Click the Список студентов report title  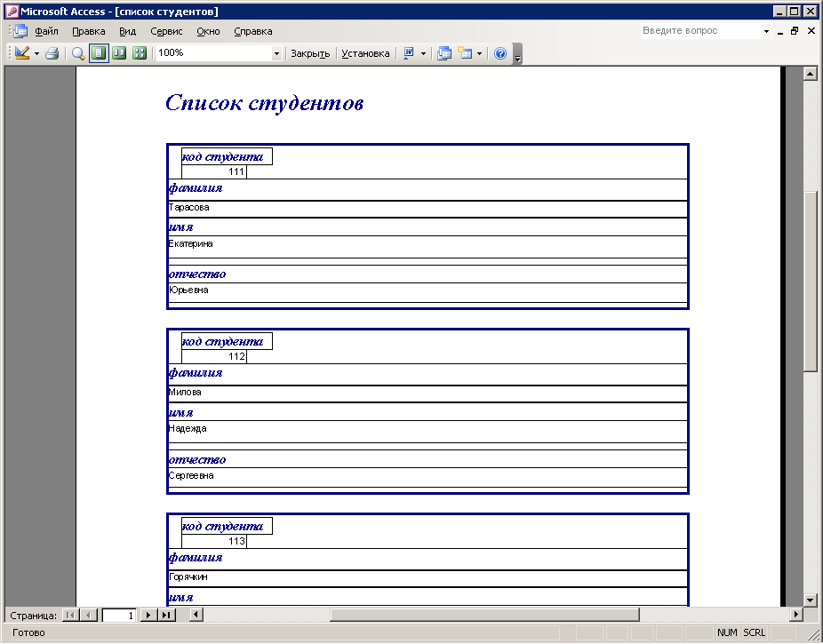(x=265, y=103)
